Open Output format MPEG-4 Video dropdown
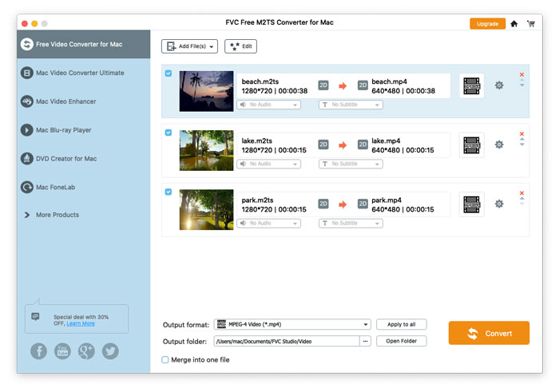 point(292,324)
